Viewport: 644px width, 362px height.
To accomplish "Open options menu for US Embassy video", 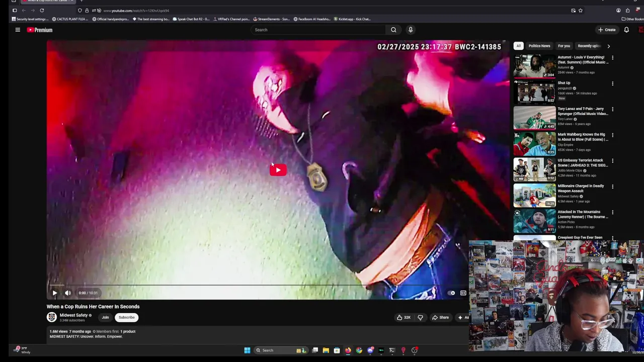I will [x=612, y=161].
